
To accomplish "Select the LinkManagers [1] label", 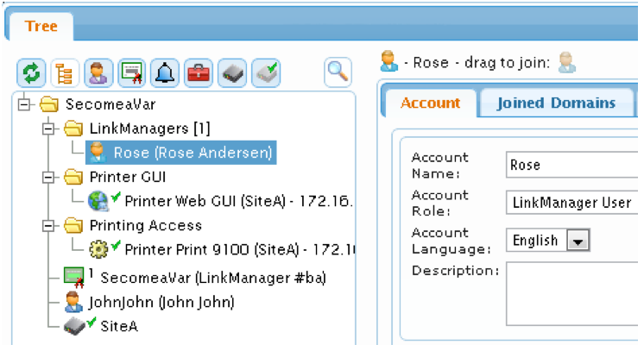I will [x=150, y=128].
